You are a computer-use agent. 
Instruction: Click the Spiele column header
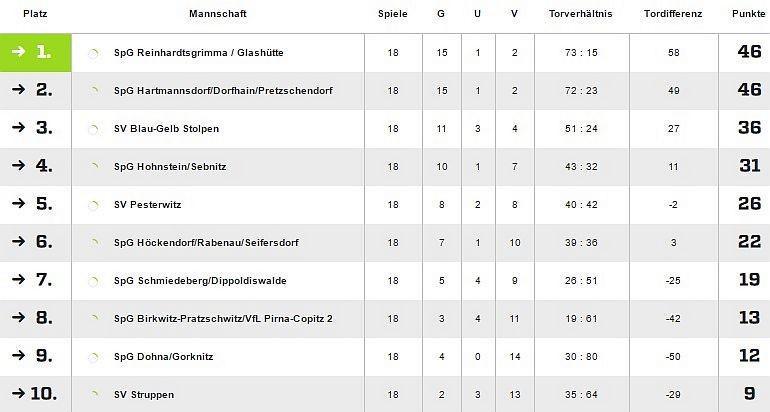click(x=392, y=14)
